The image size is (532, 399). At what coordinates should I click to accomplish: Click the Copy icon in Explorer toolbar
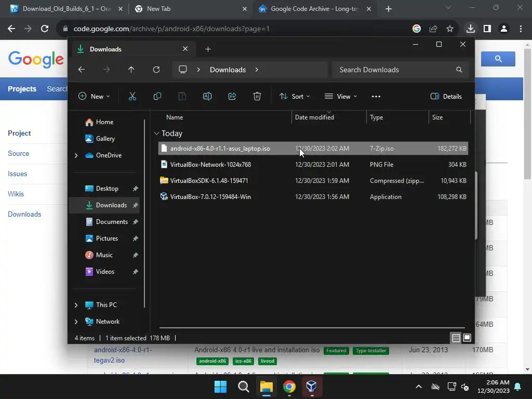point(157,96)
